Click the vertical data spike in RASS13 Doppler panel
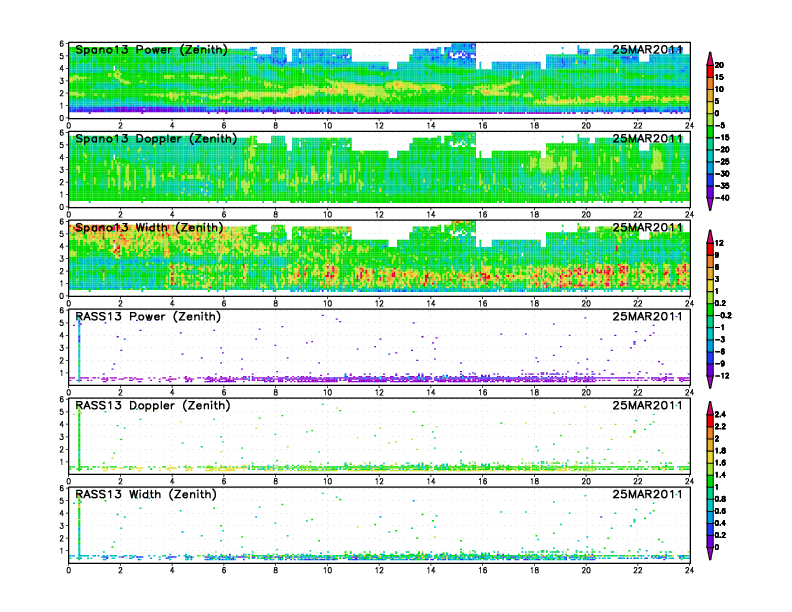Image resolution: width=792 pixels, height=612 pixels. pos(79,439)
